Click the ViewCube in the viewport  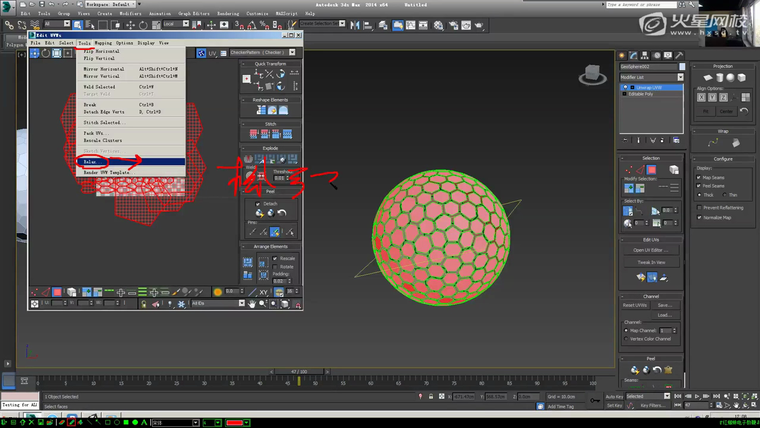click(593, 73)
